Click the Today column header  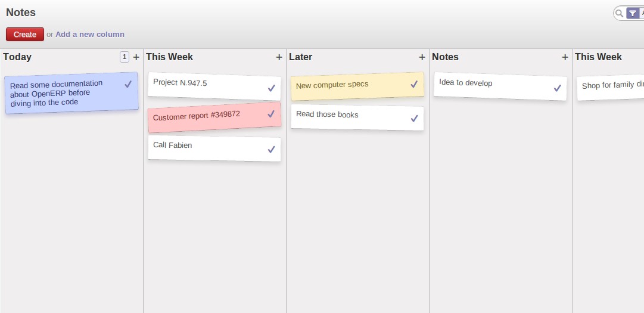click(x=17, y=57)
